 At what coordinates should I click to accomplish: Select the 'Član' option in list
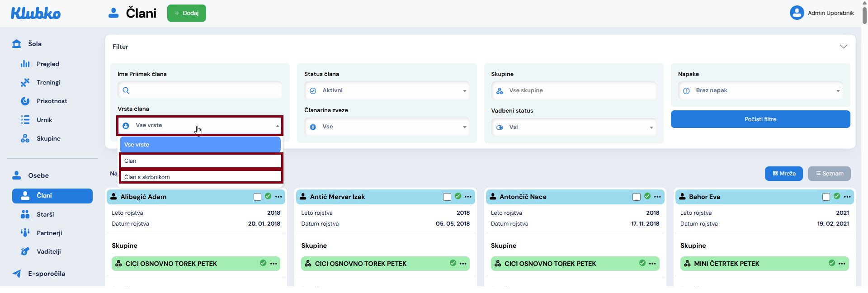pyautogui.click(x=201, y=161)
